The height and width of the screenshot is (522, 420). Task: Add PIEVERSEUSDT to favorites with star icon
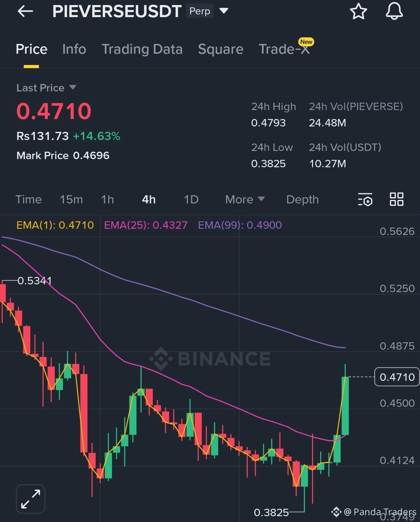click(358, 11)
